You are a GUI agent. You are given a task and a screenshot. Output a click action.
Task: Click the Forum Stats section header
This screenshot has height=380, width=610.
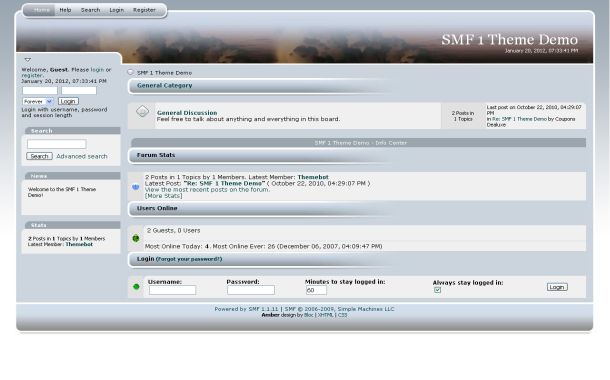(156, 155)
